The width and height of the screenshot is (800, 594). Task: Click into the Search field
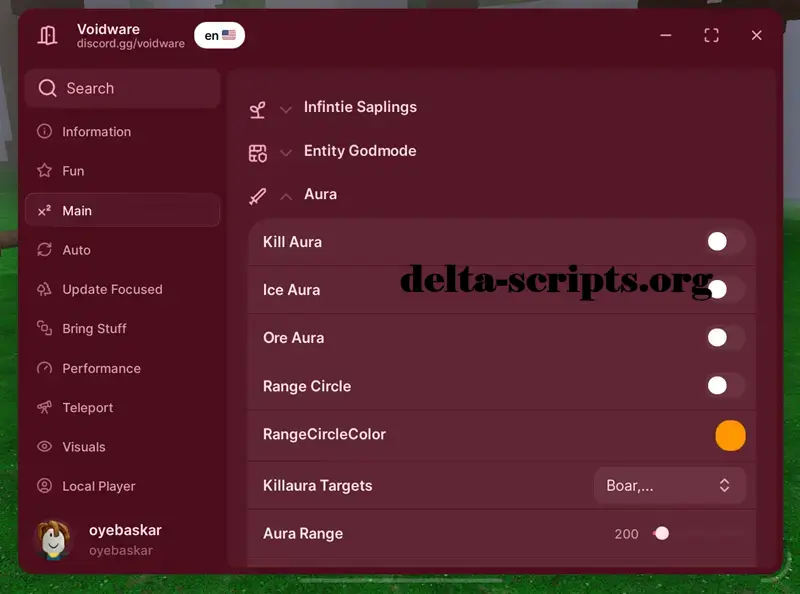pyautogui.click(x=122, y=88)
